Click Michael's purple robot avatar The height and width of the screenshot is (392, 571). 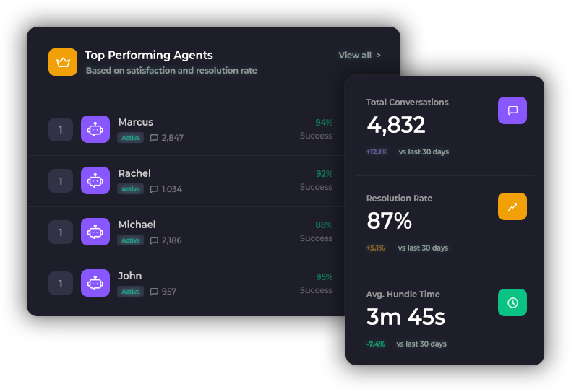95,232
